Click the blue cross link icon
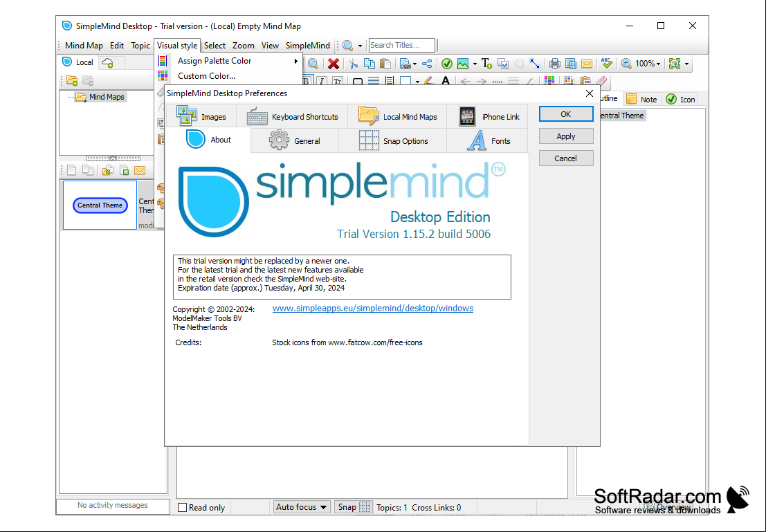This screenshot has height=532, width=766. click(x=534, y=64)
